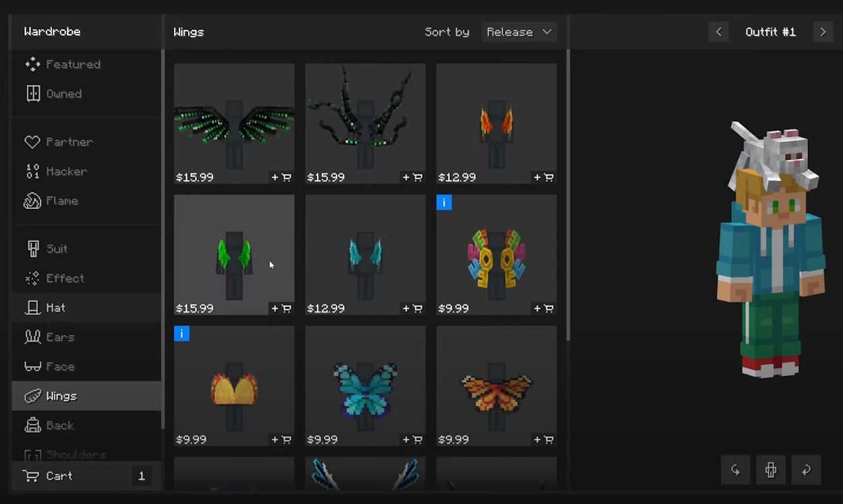This screenshot has height=504, width=843.
Task: Select the Suit category icon
Action: [x=32, y=249]
